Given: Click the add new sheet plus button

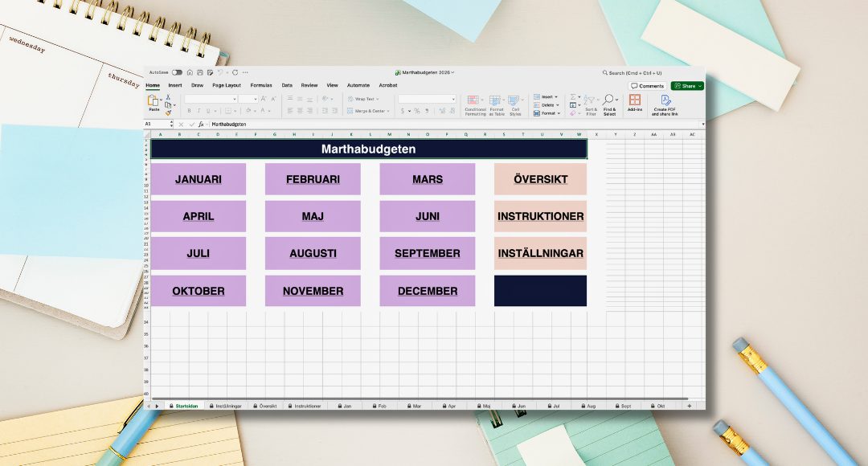Looking at the screenshot, I should (689, 407).
